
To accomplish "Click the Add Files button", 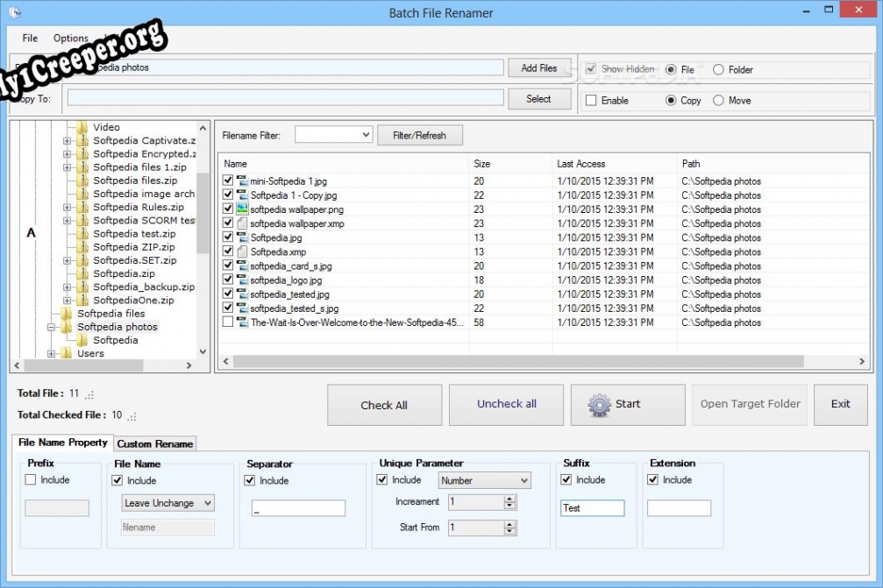I will [x=539, y=68].
